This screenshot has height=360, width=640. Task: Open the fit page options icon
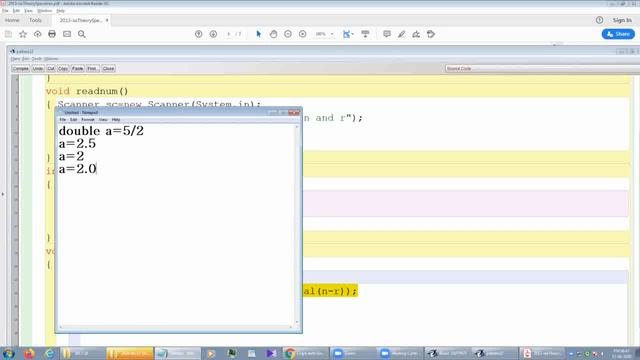tap(347, 34)
